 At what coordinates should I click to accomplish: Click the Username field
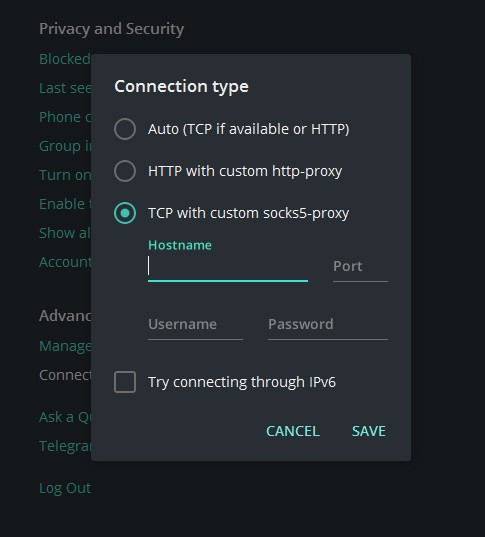pos(195,325)
